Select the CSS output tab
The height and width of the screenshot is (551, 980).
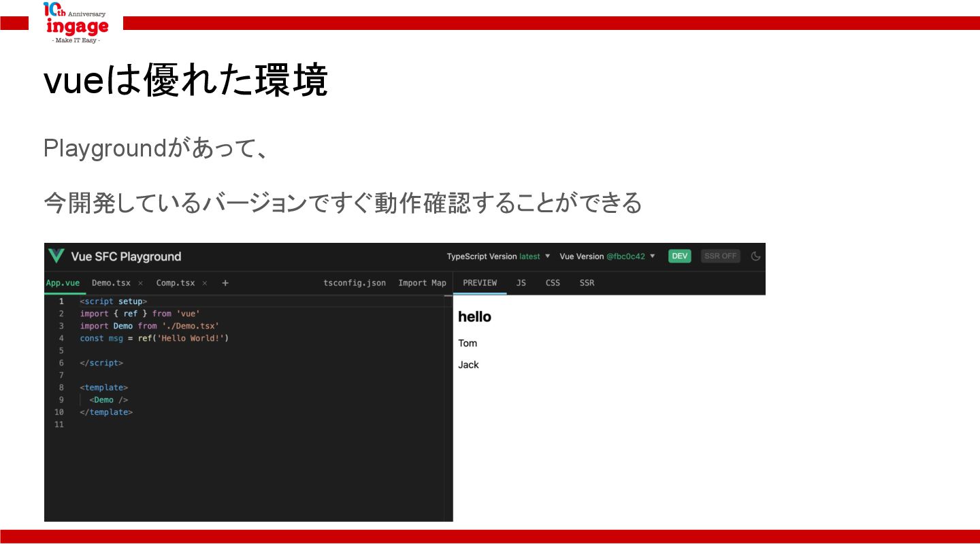tap(553, 283)
